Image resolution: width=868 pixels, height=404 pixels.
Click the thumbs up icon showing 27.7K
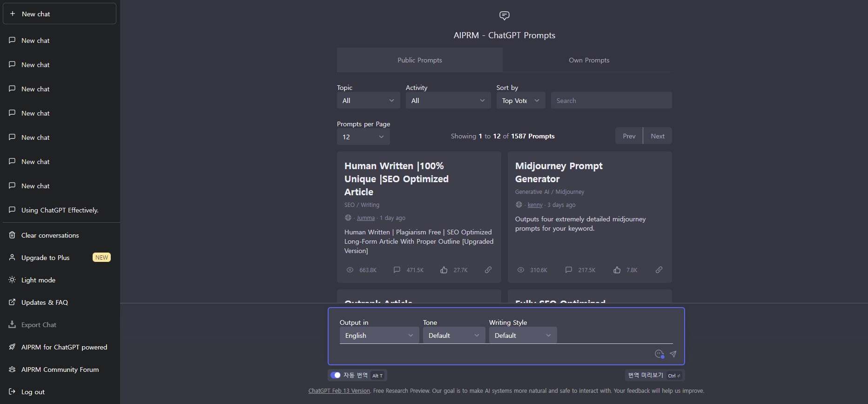(444, 270)
